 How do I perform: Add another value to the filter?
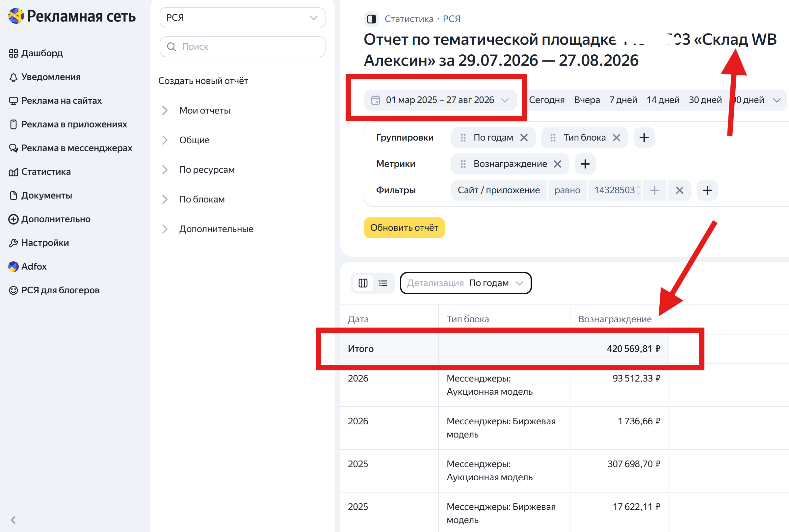point(655,190)
